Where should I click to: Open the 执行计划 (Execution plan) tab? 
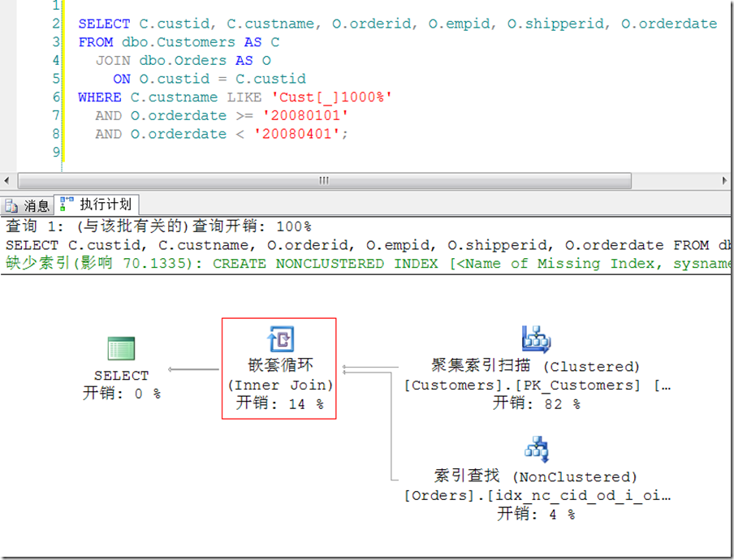pos(97,205)
